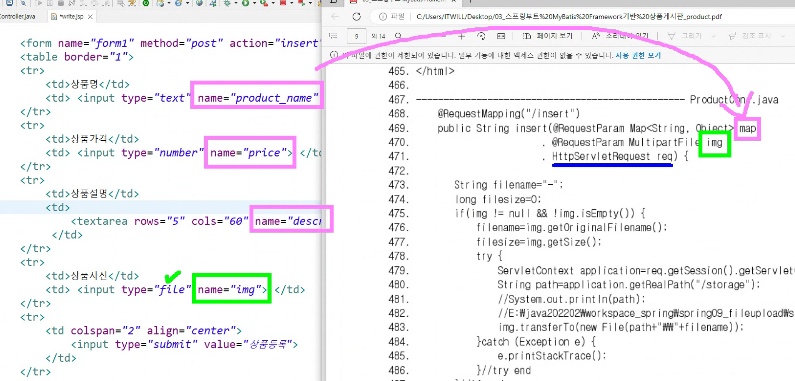Open the Coverage launch dropdown arrow
The width and height of the screenshot is (795, 381).
[273, 3]
